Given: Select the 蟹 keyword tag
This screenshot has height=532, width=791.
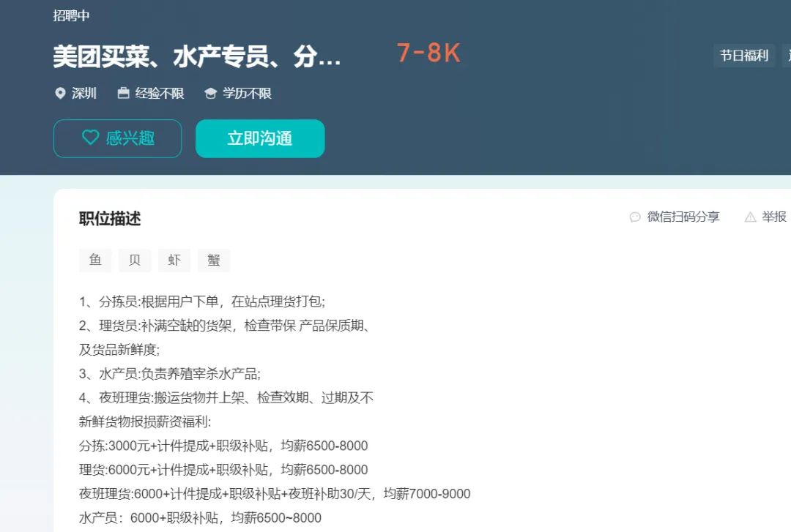Looking at the screenshot, I should [214, 260].
